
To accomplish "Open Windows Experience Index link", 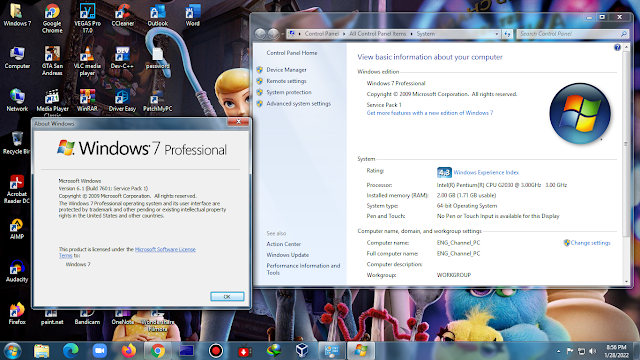I will click(486, 173).
